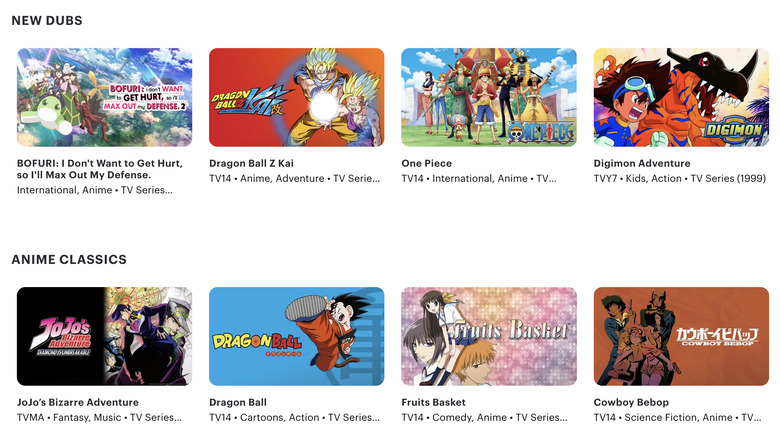Open the Cowboy Bebop thumbnail

click(x=681, y=336)
